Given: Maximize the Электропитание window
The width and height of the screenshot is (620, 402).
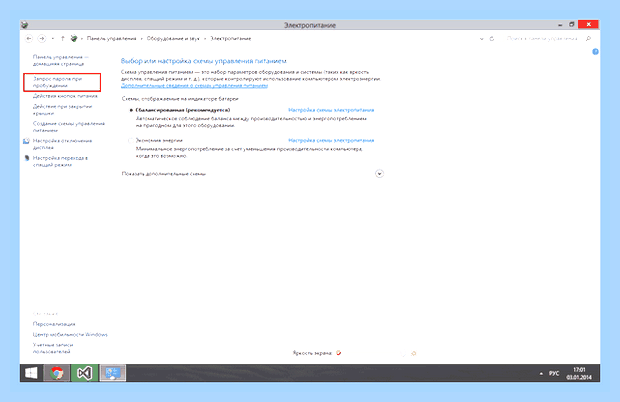Looking at the screenshot, I should point(571,25).
